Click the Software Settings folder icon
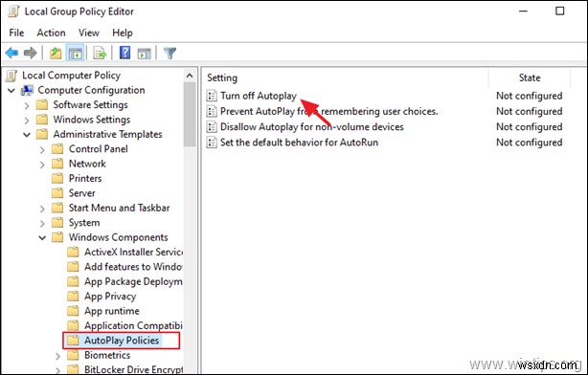Screen dimensions: 588x375 (x=41, y=105)
